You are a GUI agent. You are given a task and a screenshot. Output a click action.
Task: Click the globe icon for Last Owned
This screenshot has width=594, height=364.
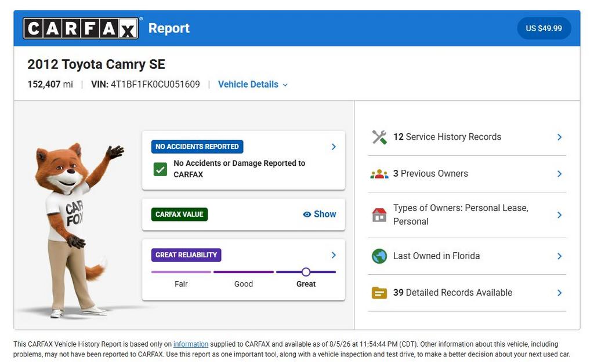click(x=379, y=256)
